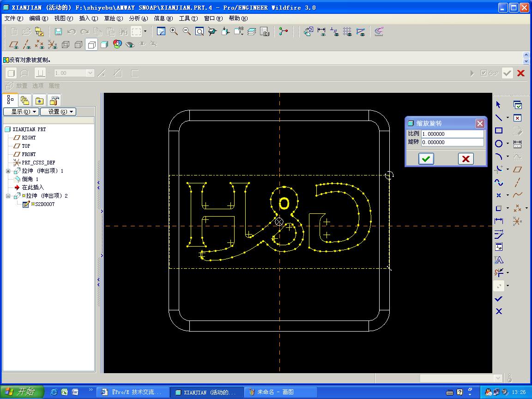Select the Line sketch tool

tap(498, 118)
